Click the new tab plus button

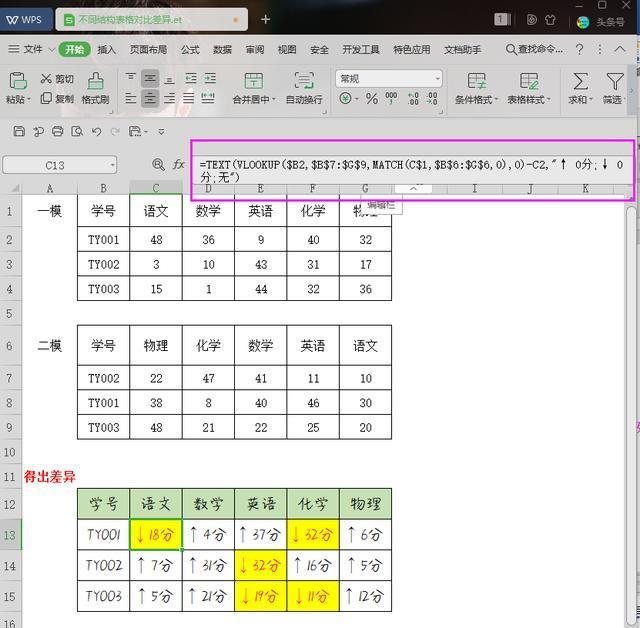pos(265,19)
